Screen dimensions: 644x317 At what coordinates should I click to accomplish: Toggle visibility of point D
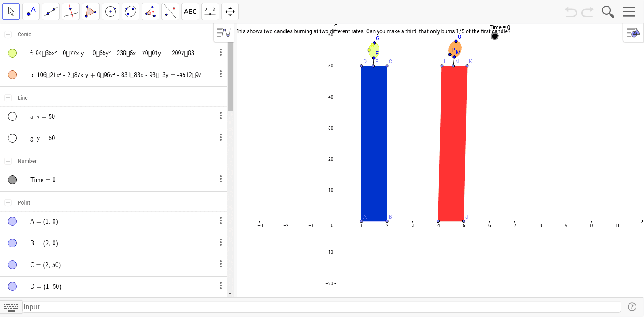click(12, 286)
